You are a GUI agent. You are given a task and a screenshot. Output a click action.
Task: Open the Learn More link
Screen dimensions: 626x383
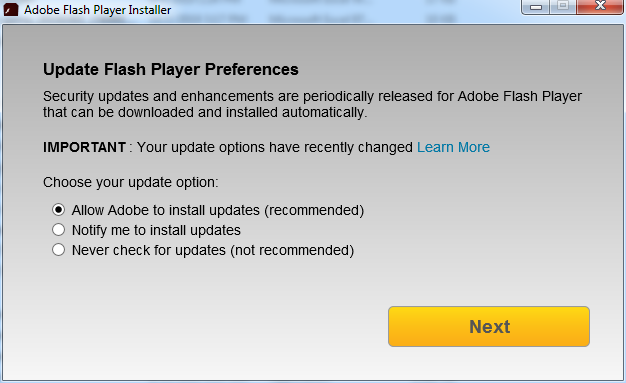point(453,147)
